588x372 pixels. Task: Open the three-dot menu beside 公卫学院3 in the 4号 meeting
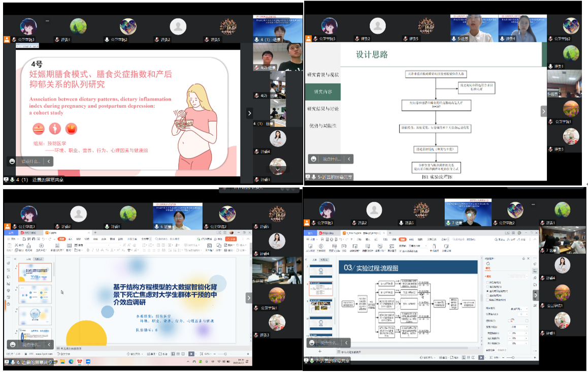click(47, 21)
